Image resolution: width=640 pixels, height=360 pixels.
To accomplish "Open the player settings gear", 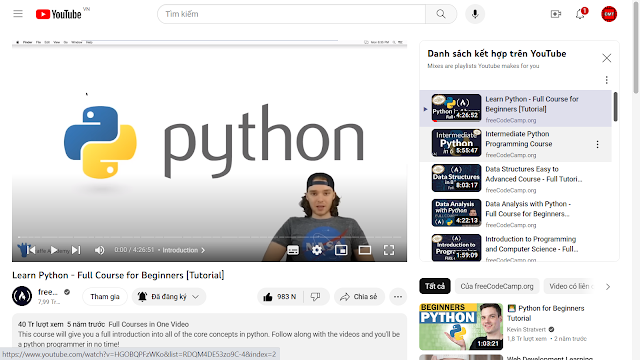I will [x=317, y=250].
